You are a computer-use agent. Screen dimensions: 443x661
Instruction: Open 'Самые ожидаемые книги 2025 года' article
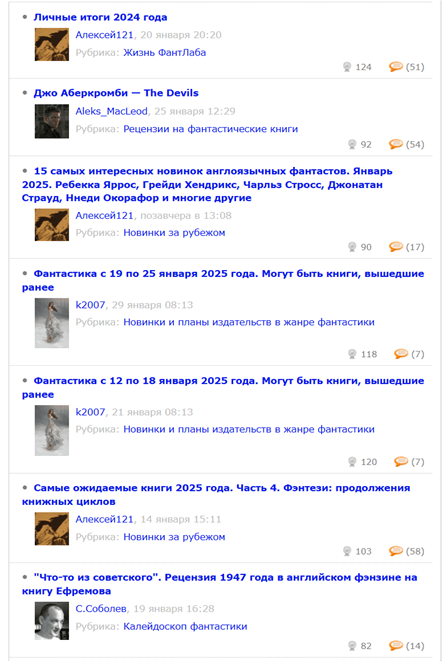tap(216, 494)
